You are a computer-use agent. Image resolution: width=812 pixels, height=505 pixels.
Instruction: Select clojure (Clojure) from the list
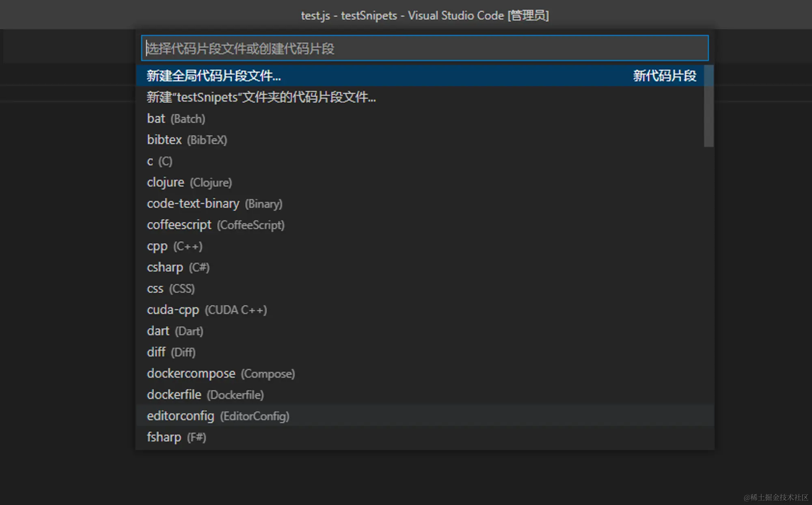click(x=425, y=182)
